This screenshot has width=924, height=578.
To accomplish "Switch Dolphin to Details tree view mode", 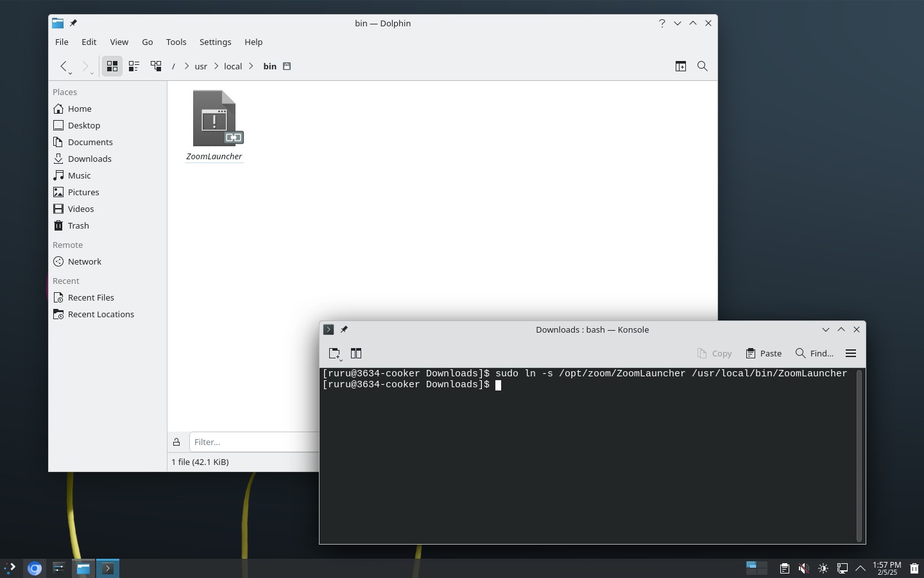I will click(156, 66).
